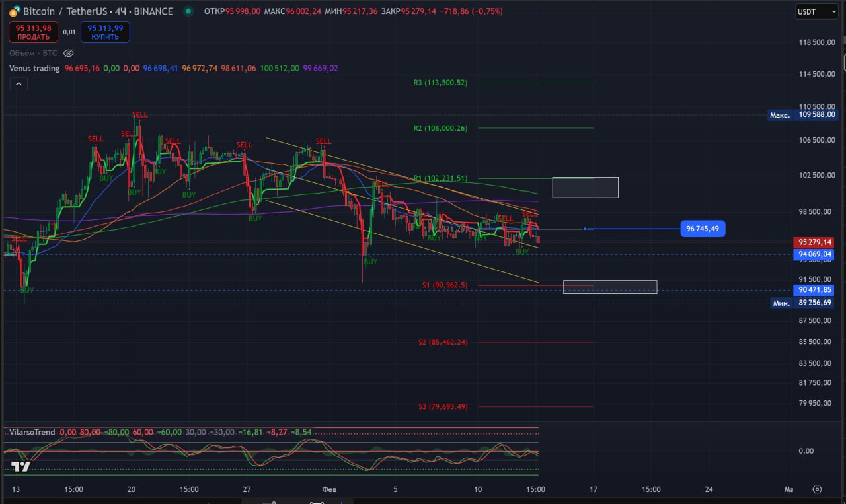The height and width of the screenshot is (504, 846).
Task: Select the 0,01 order quantity value
Action: point(69,32)
